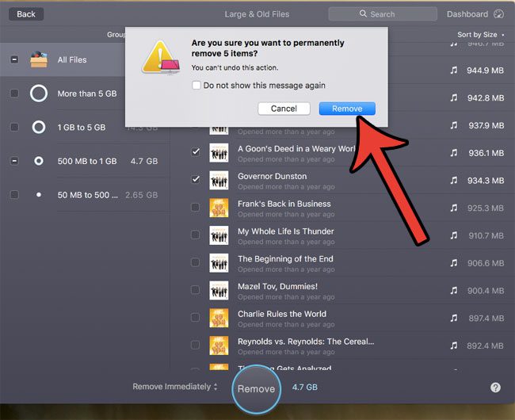
Task: Click music note icon beside 944.9 MB
Action: (453, 71)
